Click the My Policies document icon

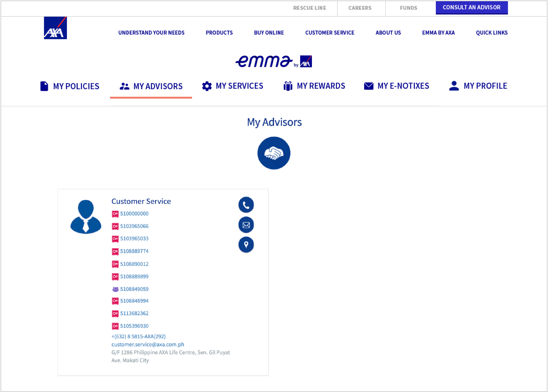pyautogui.click(x=44, y=86)
